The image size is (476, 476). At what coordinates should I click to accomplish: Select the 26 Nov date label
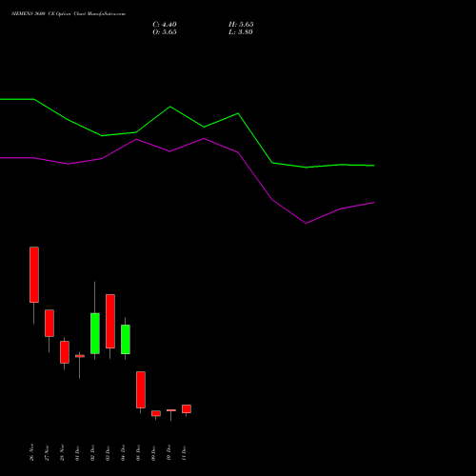31,452
